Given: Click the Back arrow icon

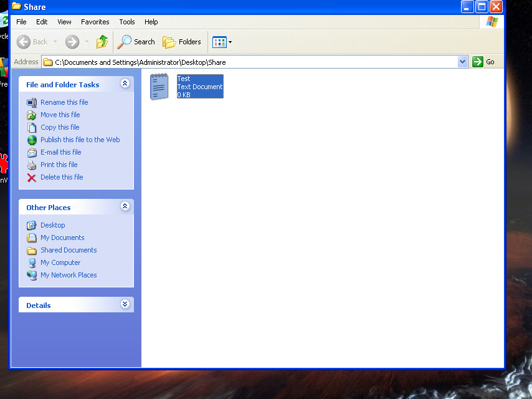Looking at the screenshot, I should tap(24, 42).
